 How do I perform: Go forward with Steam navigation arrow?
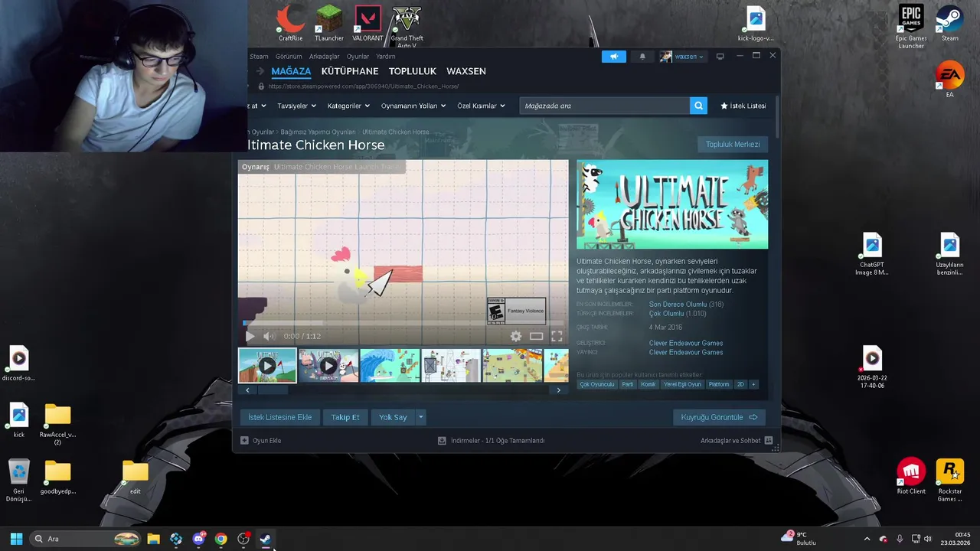pos(260,71)
